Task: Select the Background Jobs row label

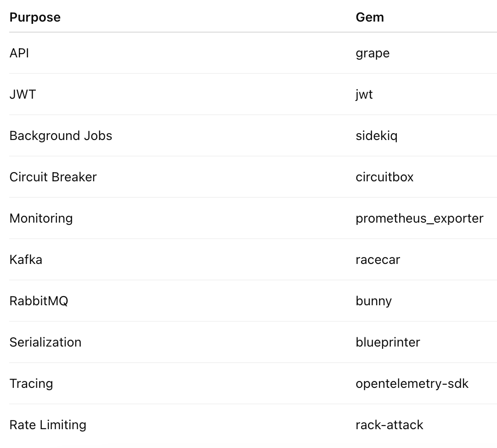Action: pos(61,135)
